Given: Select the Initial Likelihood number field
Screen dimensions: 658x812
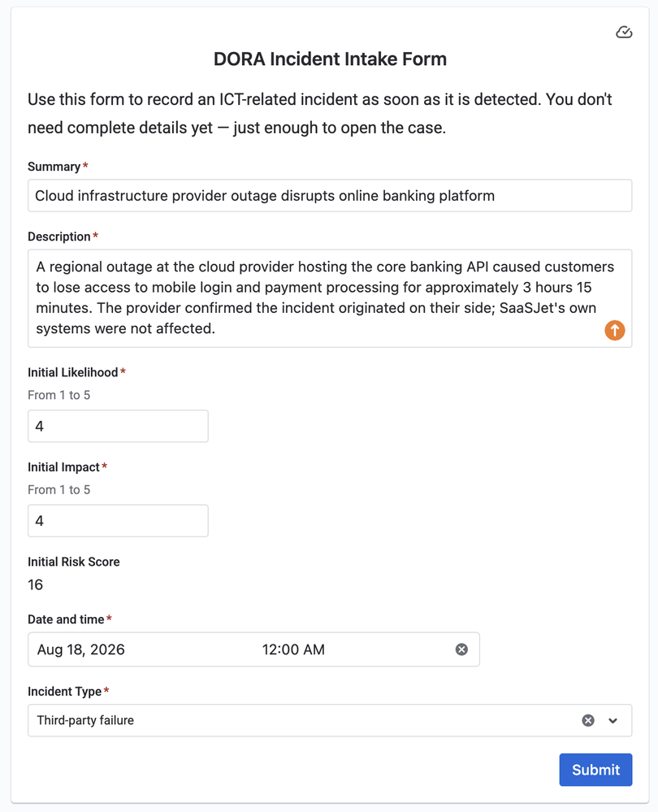Looking at the screenshot, I should point(118,426).
